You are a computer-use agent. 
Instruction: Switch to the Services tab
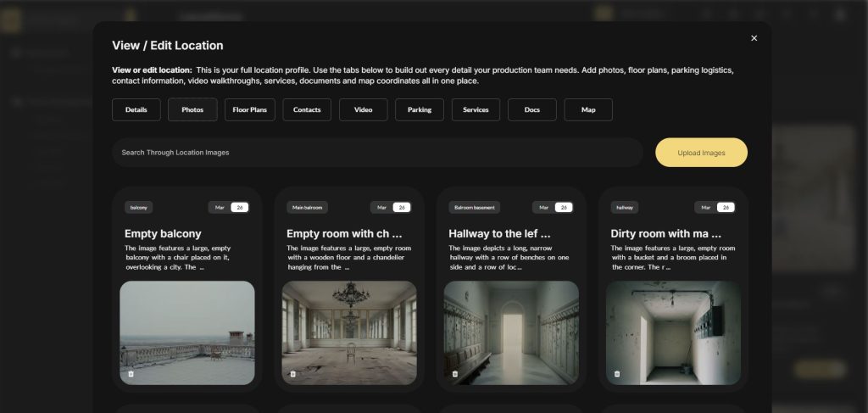476,109
